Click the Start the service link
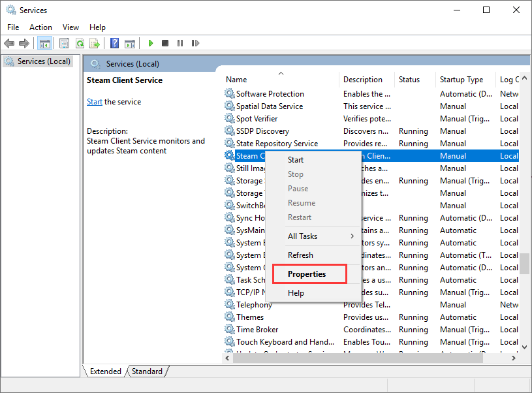 pyautogui.click(x=94, y=102)
